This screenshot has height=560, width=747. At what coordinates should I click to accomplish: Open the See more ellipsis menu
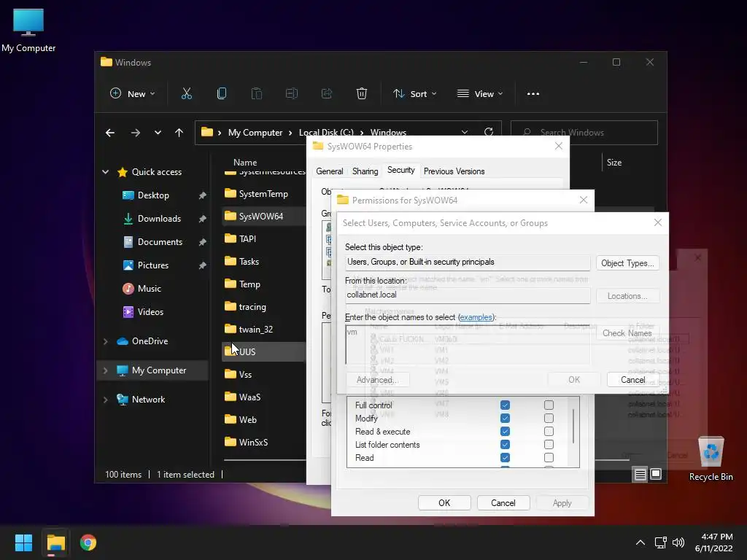point(533,94)
